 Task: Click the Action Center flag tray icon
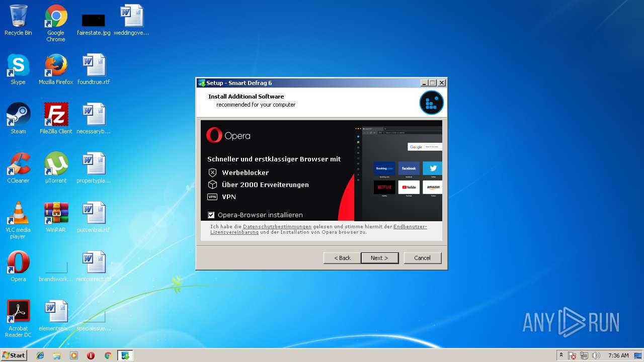(573, 355)
